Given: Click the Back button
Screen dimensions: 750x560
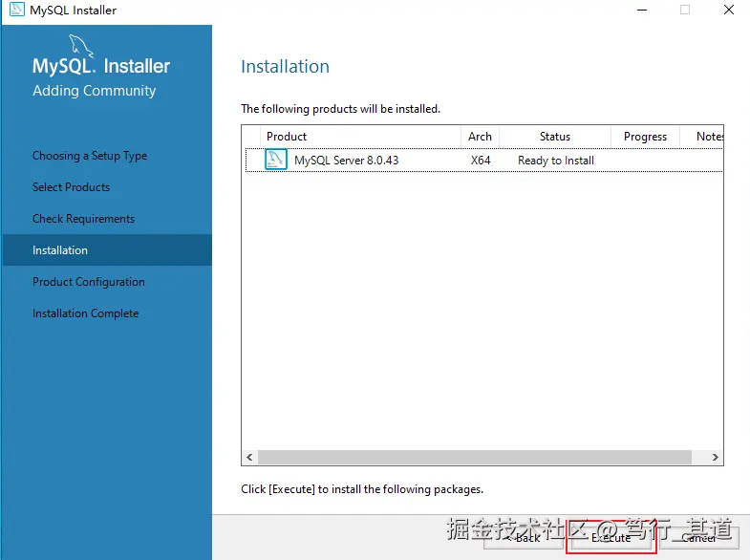Looking at the screenshot, I should pyautogui.click(x=524, y=537).
